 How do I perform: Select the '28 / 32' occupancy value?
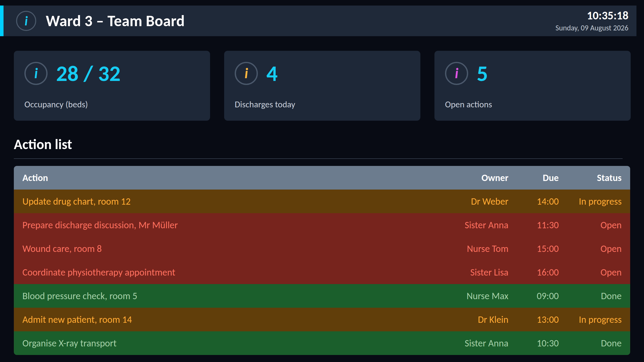(x=88, y=74)
